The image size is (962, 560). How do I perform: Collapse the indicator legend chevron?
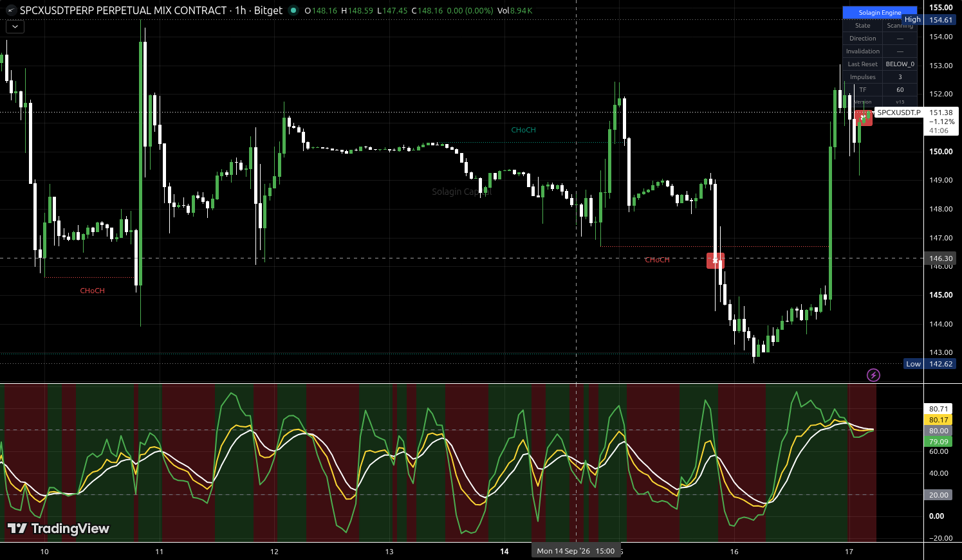point(15,26)
